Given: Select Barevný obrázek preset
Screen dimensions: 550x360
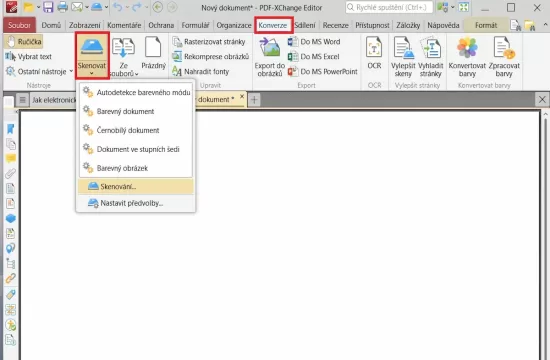Looking at the screenshot, I should [x=136, y=168].
